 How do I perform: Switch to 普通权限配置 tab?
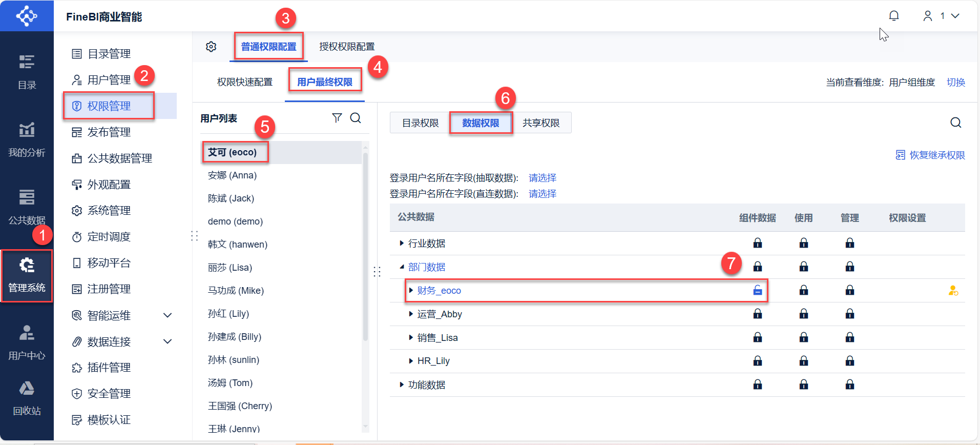pos(268,47)
